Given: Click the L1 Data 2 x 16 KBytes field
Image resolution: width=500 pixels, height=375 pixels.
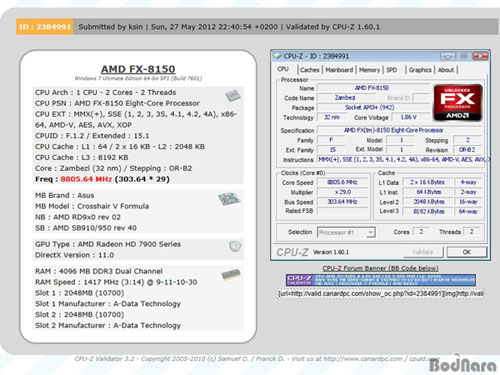Looking at the screenshot, I should point(427,182).
